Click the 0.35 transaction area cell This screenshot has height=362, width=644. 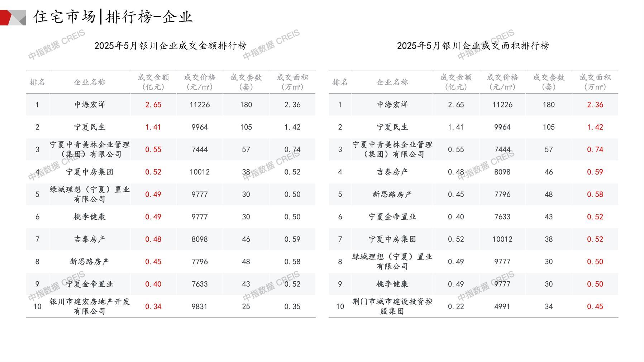(292, 306)
